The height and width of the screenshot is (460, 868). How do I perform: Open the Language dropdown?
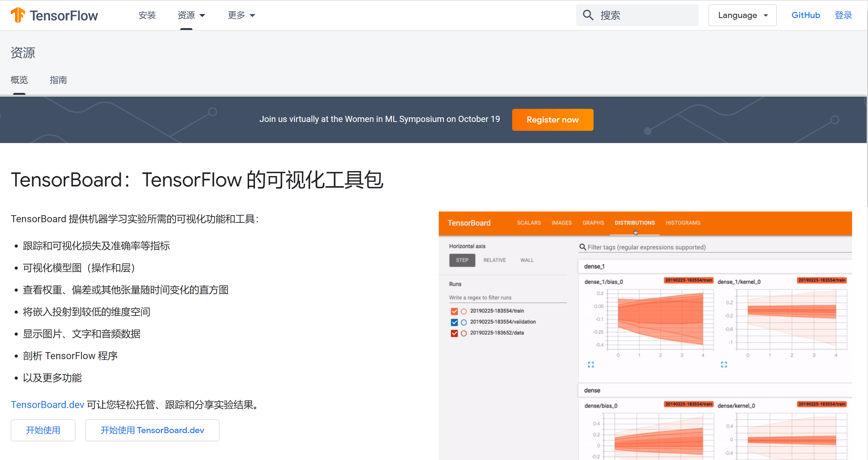742,15
